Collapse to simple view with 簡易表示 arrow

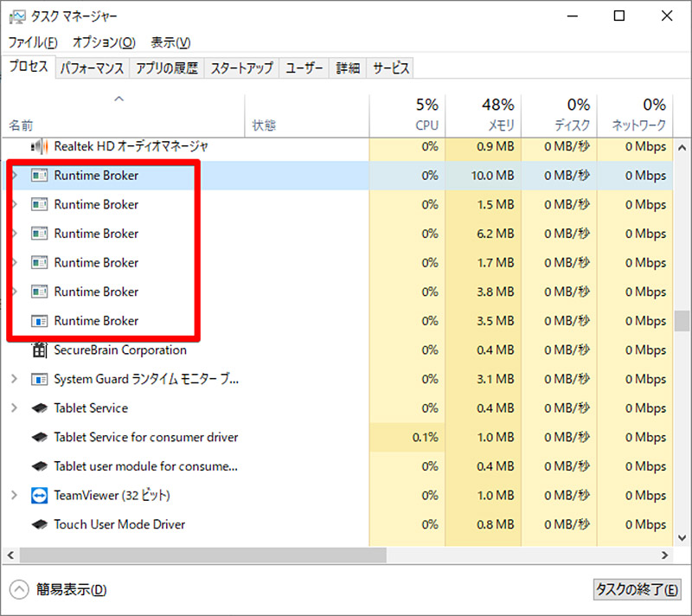click(x=19, y=589)
